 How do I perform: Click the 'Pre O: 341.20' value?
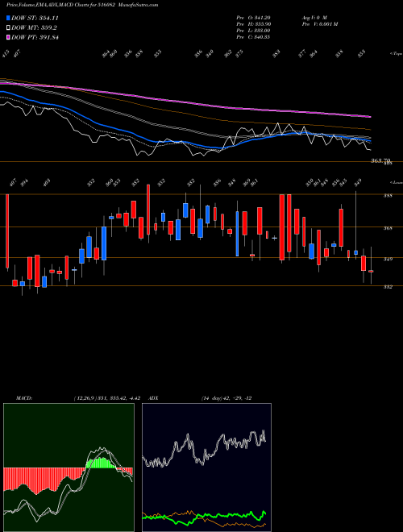[253, 18]
